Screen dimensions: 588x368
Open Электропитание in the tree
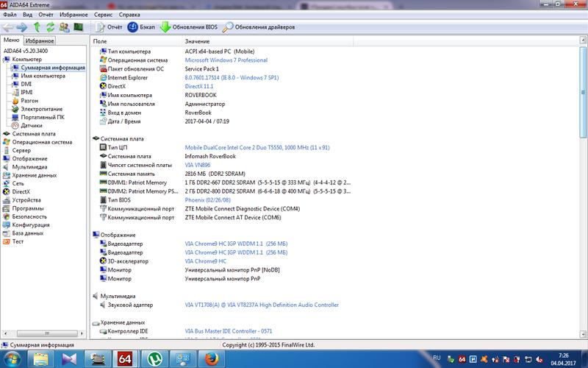pos(41,109)
